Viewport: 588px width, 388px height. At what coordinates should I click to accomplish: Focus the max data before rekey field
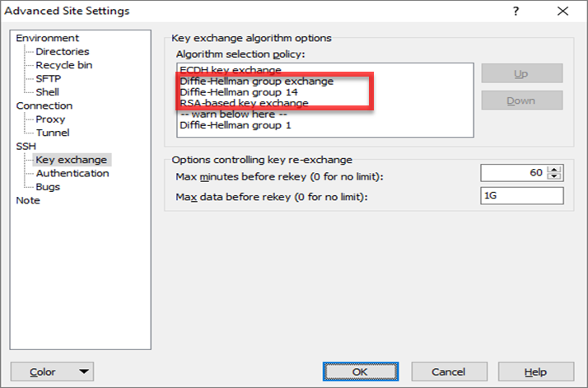coord(521,196)
